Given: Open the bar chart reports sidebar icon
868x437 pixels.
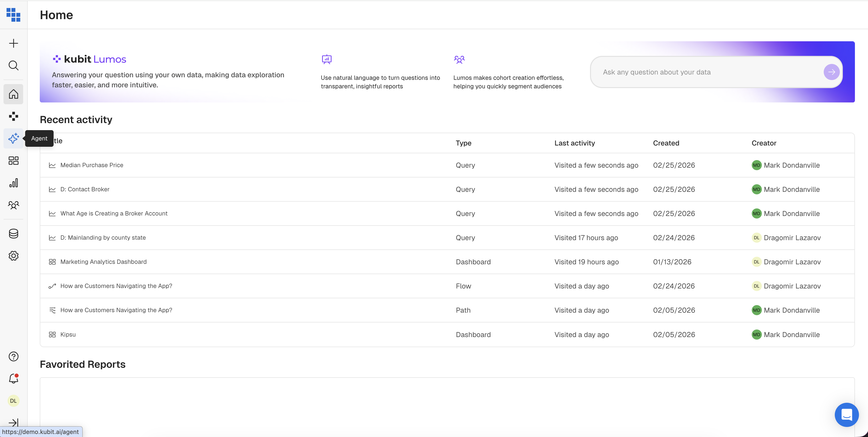Looking at the screenshot, I should pos(14,183).
